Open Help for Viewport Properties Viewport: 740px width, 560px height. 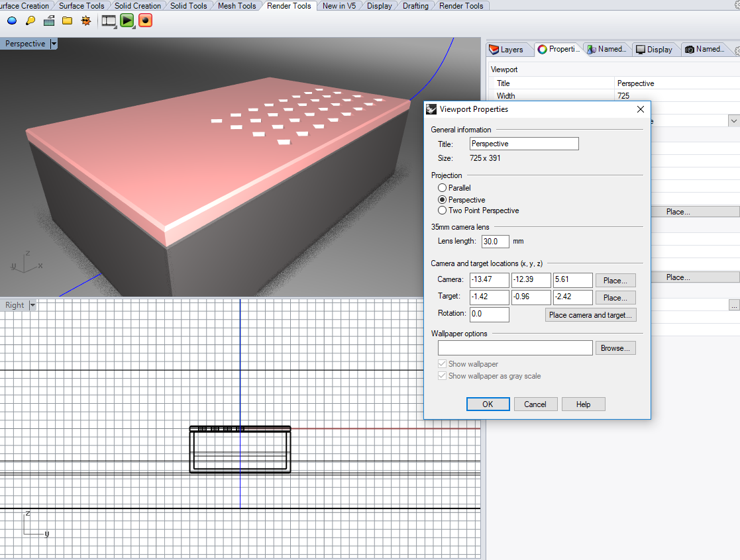coord(583,404)
